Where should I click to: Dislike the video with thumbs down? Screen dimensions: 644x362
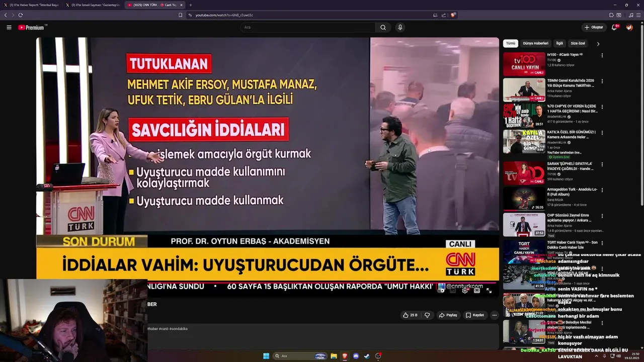coord(427,315)
